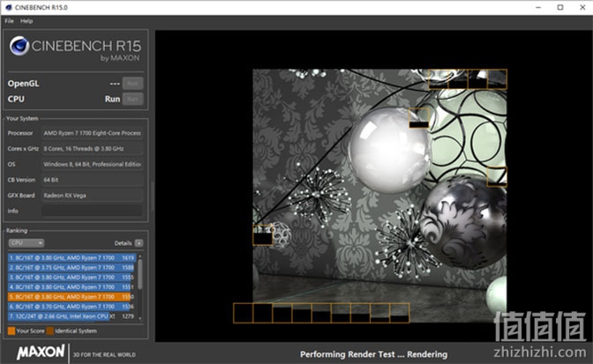Open the CPU ranking type dropdown

[x=26, y=242]
